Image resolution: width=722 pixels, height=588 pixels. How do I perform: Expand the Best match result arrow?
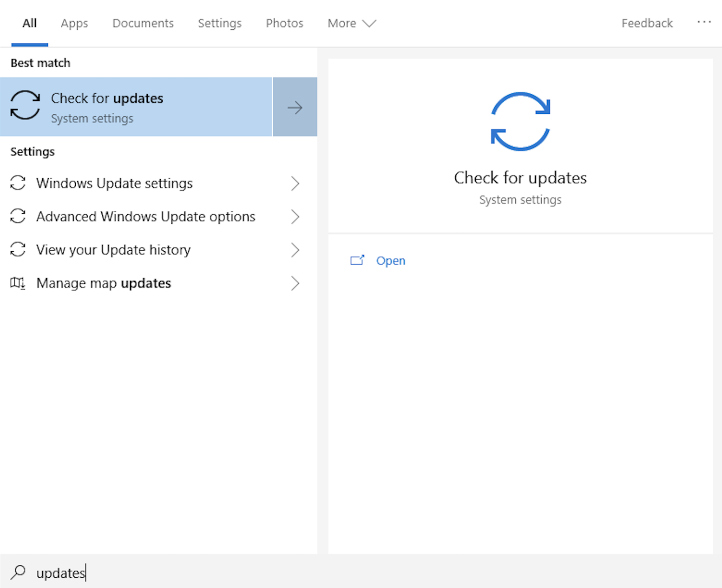295,107
